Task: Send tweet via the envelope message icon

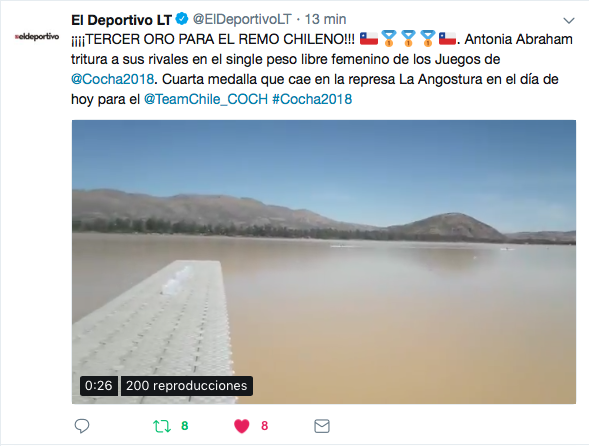Action: pos(322,426)
